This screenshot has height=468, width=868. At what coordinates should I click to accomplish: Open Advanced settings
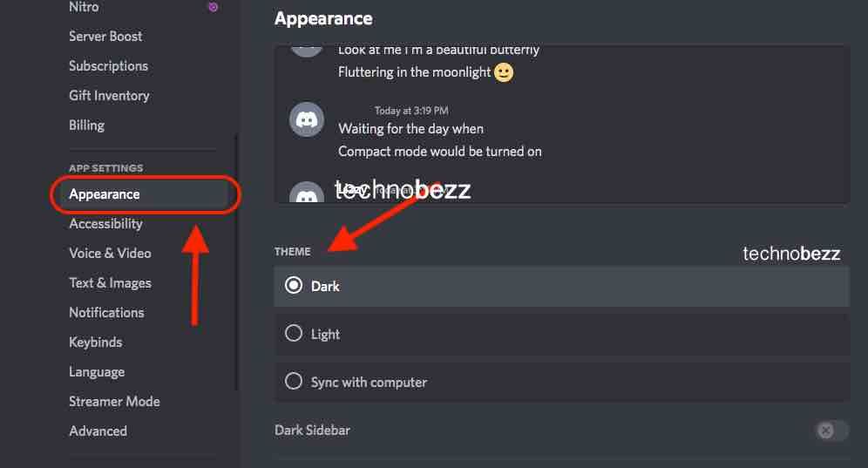tap(98, 431)
